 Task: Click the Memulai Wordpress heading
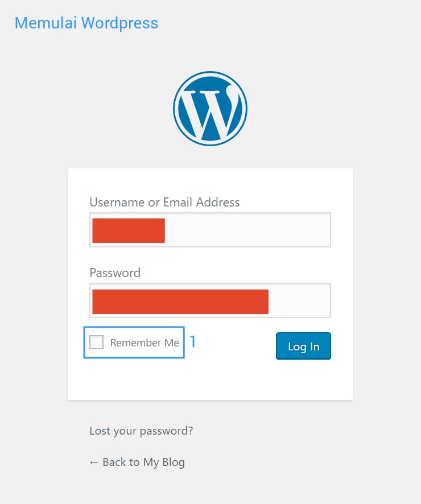click(x=86, y=23)
